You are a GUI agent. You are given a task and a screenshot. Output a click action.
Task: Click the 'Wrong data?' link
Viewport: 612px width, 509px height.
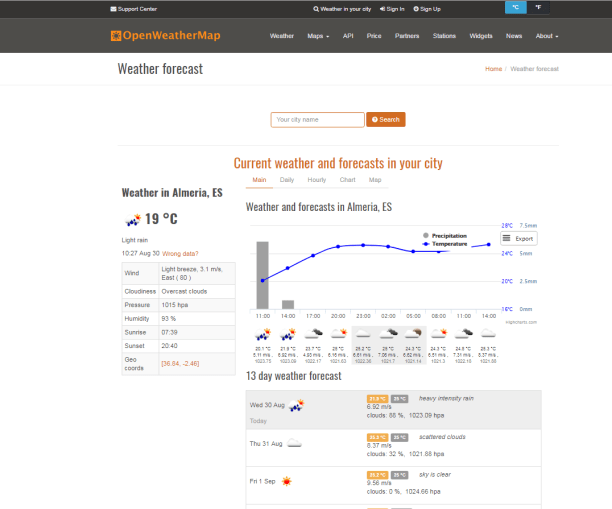[181, 254]
